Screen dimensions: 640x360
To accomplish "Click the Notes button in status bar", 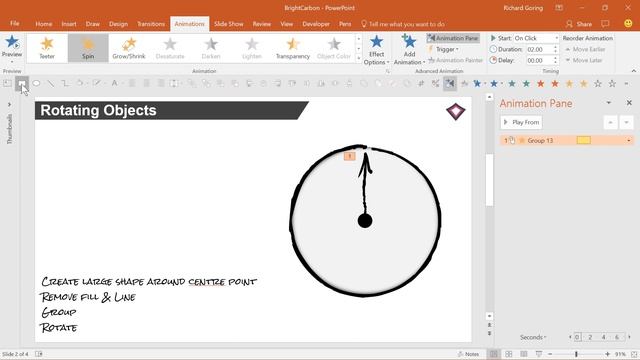I will [x=468, y=354].
